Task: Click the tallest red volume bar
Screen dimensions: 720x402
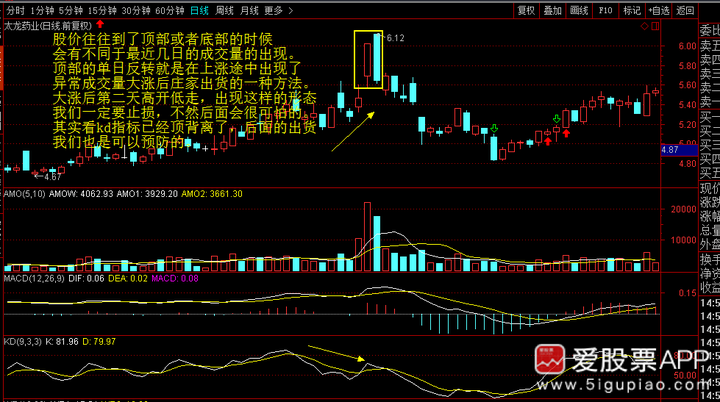Action: [367, 237]
